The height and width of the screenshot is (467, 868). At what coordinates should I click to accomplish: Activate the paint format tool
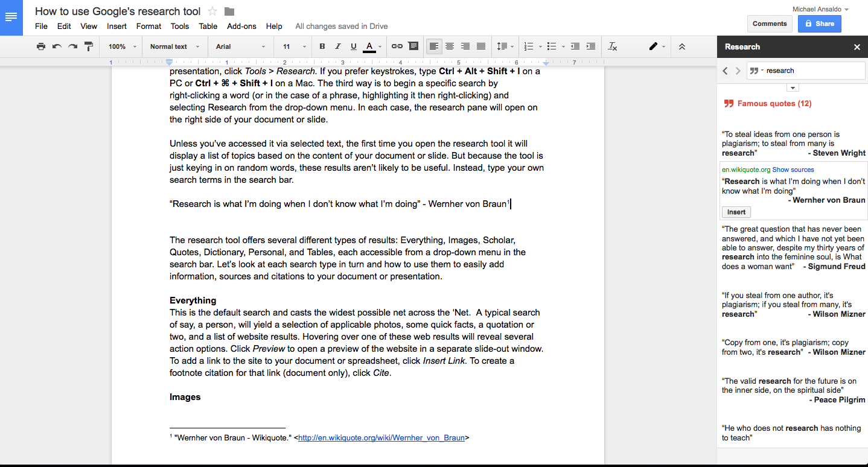coord(89,46)
